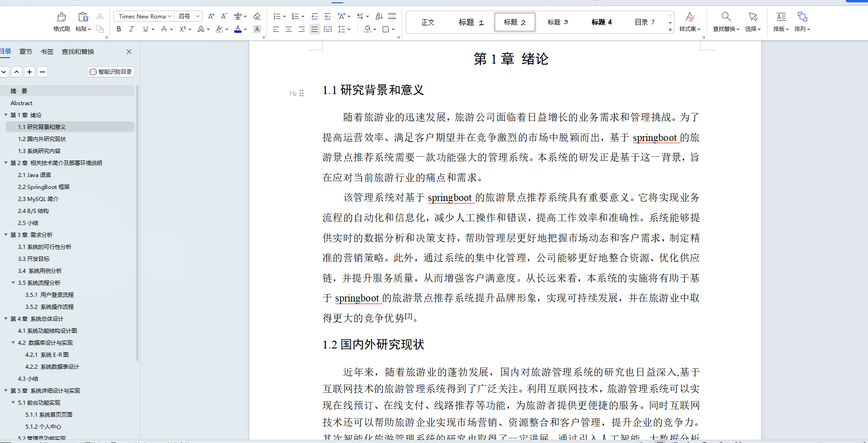Collapse the 第4章 系统总体设计 outline chapter
Image resolution: width=868 pixels, height=443 pixels.
tap(6, 319)
